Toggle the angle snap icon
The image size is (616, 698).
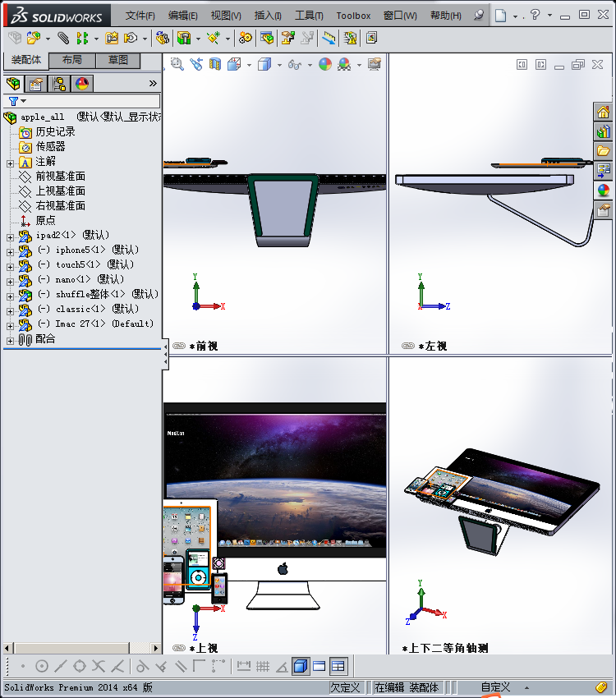point(282,667)
